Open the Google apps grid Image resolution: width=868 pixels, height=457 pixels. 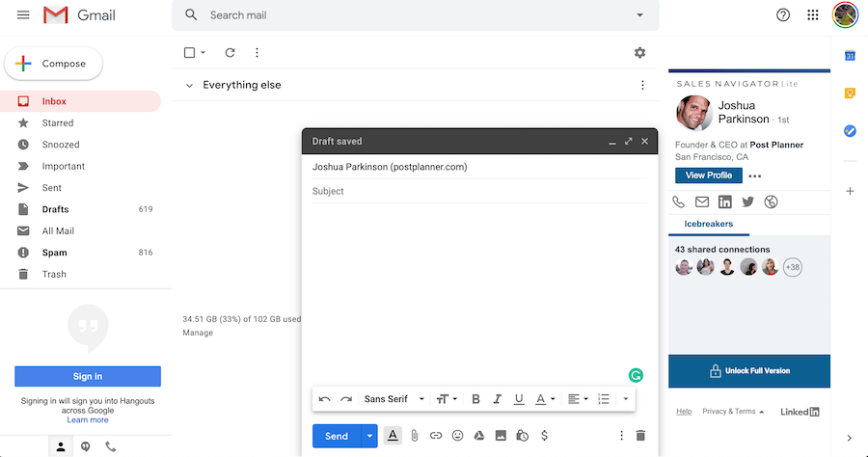coord(813,14)
